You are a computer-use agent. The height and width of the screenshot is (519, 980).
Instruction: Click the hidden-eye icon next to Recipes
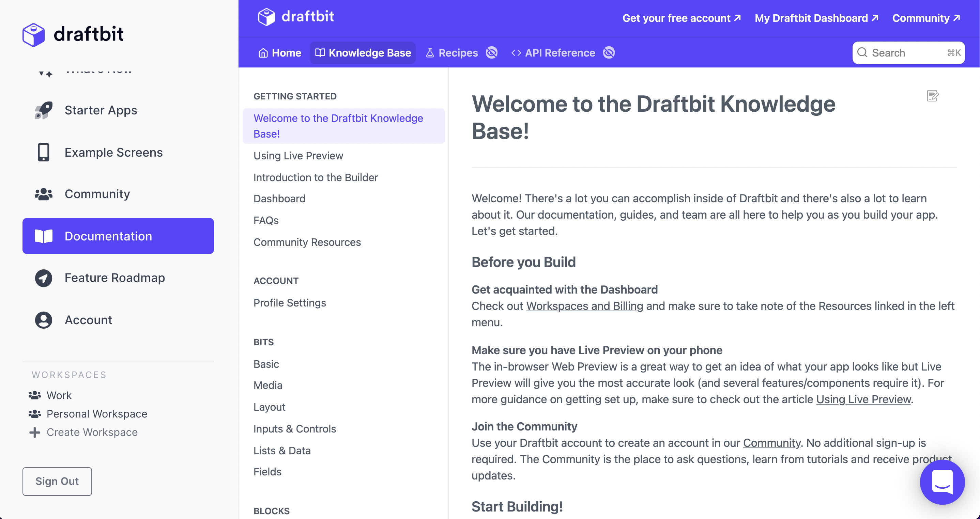492,52
